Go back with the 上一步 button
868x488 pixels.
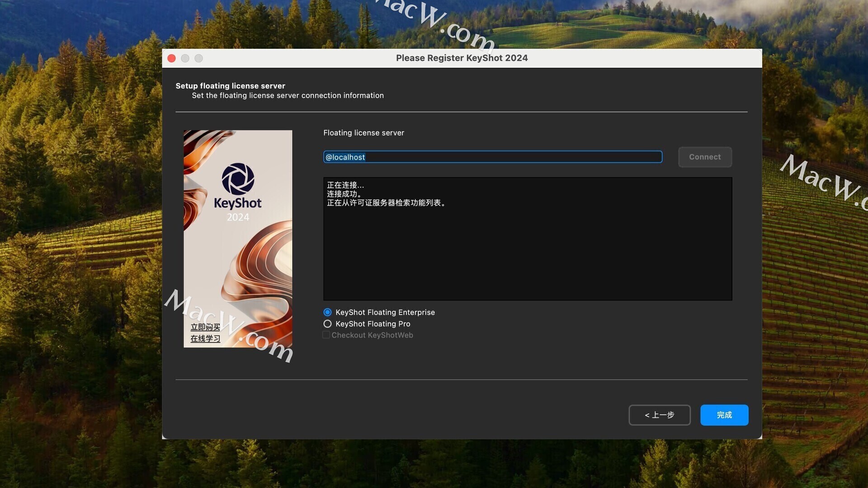pyautogui.click(x=660, y=415)
